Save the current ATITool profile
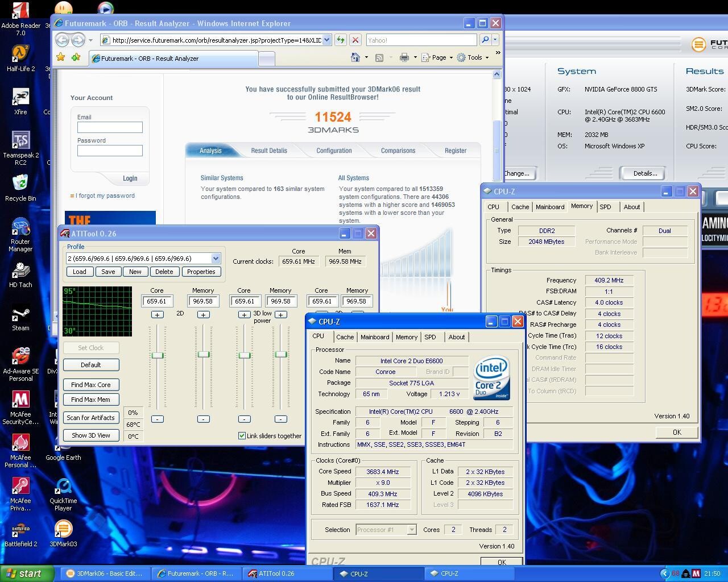The height and width of the screenshot is (582, 728). [108, 272]
